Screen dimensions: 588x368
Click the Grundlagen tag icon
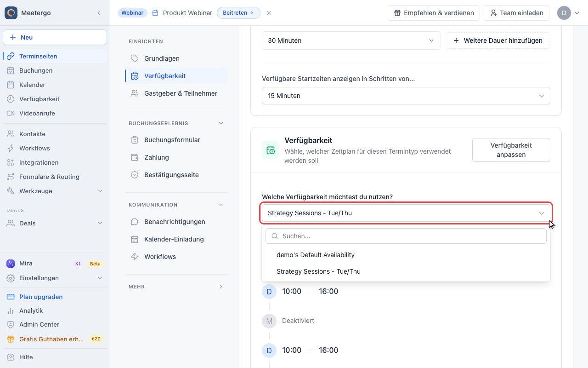pos(135,58)
